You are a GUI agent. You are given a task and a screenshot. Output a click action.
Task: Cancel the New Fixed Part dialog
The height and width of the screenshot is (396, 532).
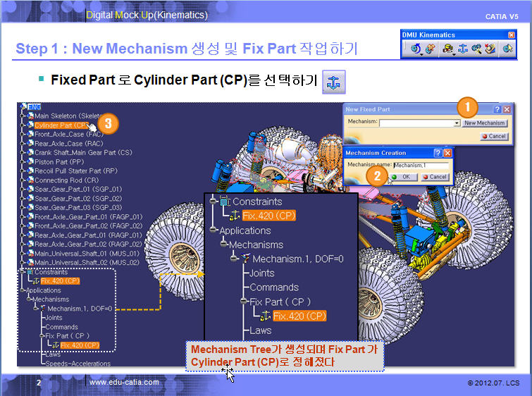click(x=495, y=136)
